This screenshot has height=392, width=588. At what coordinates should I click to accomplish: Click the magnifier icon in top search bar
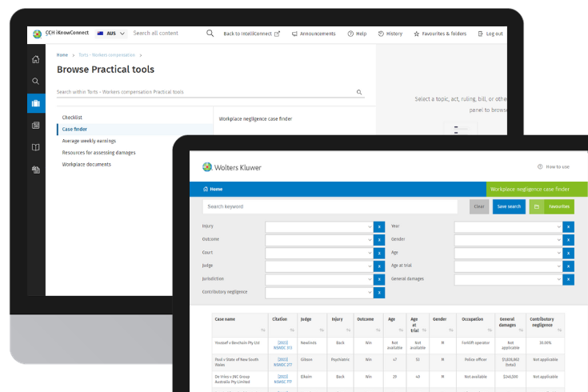pyautogui.click(x=210, y=34)
